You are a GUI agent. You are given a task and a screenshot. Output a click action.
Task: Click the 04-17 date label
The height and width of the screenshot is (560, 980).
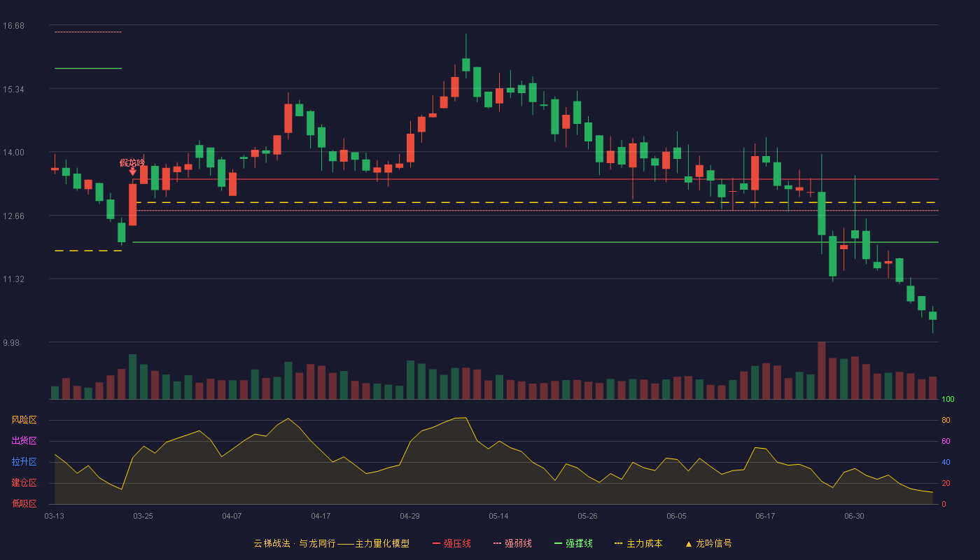pyautogui.click(x=321, y=516)
